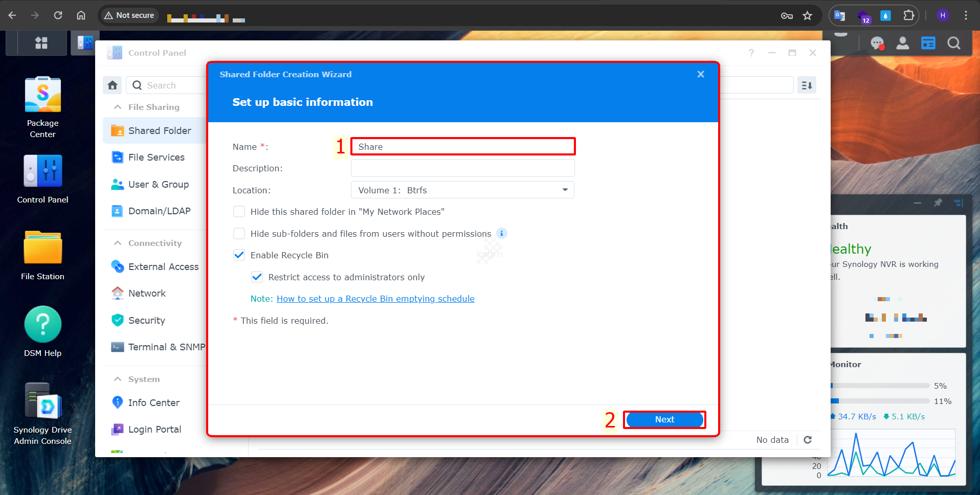Collapse the File Sharing section
Screen dimensions: 980x495
118,107
